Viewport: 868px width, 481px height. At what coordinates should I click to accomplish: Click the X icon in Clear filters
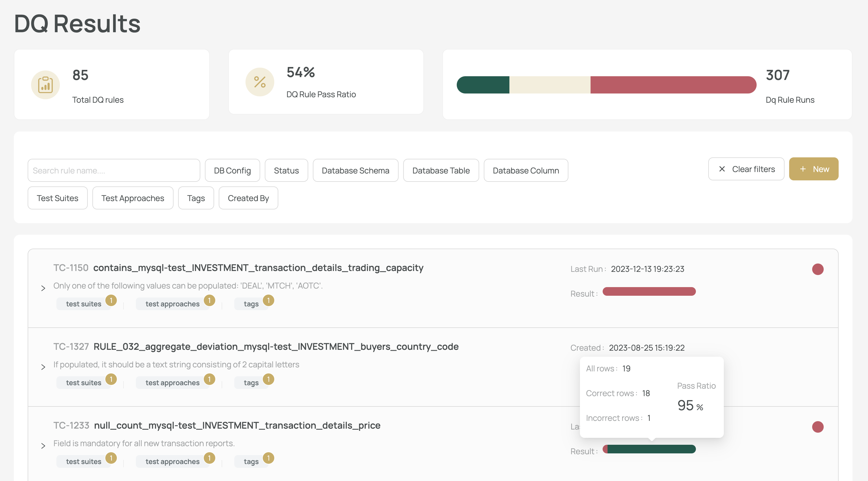pyautogui.click(x=722, y=169)
